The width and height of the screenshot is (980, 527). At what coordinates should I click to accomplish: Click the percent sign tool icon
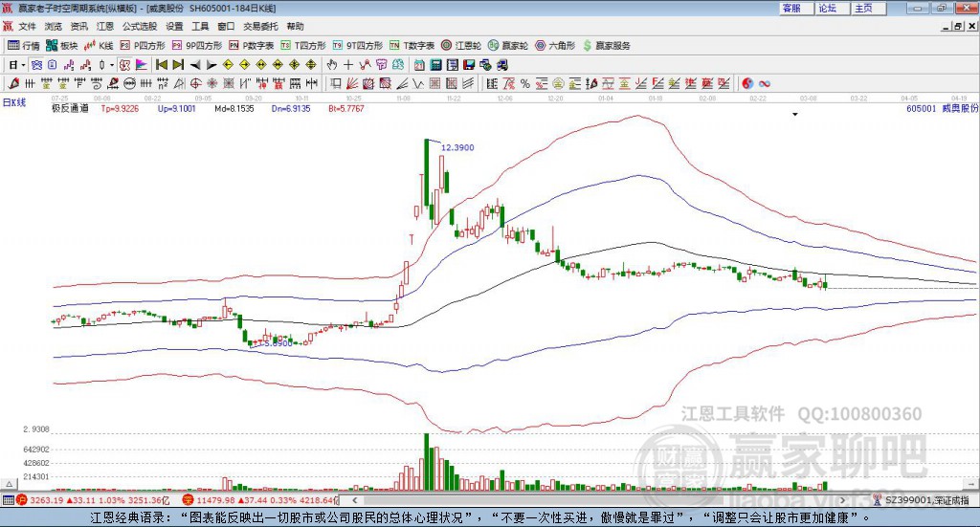pos(525,83)
